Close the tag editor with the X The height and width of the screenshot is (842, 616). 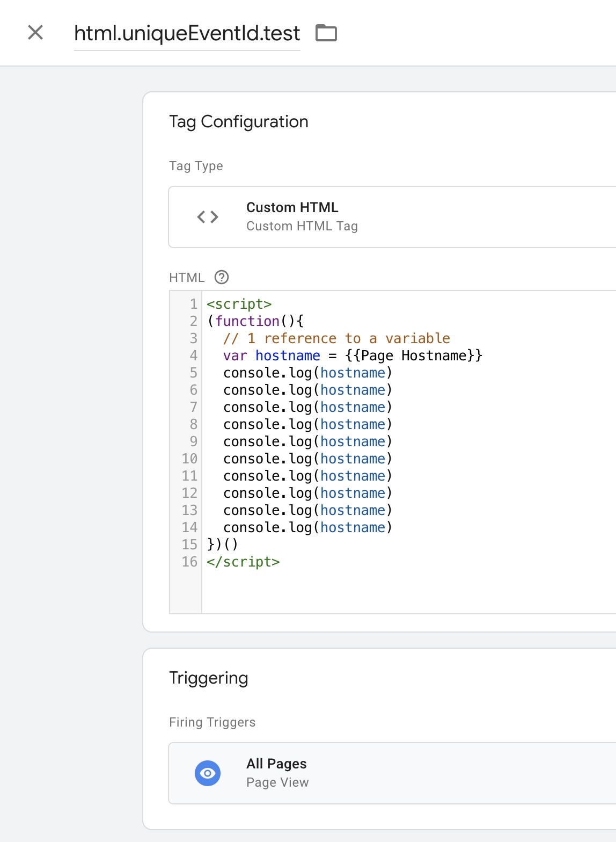35,33
